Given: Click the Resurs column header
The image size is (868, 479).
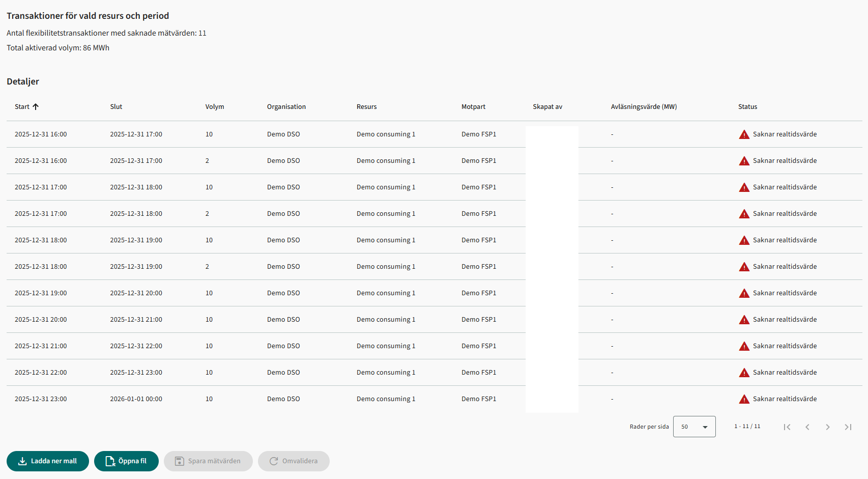Looking at the screenshot, I should pos(366,107).
